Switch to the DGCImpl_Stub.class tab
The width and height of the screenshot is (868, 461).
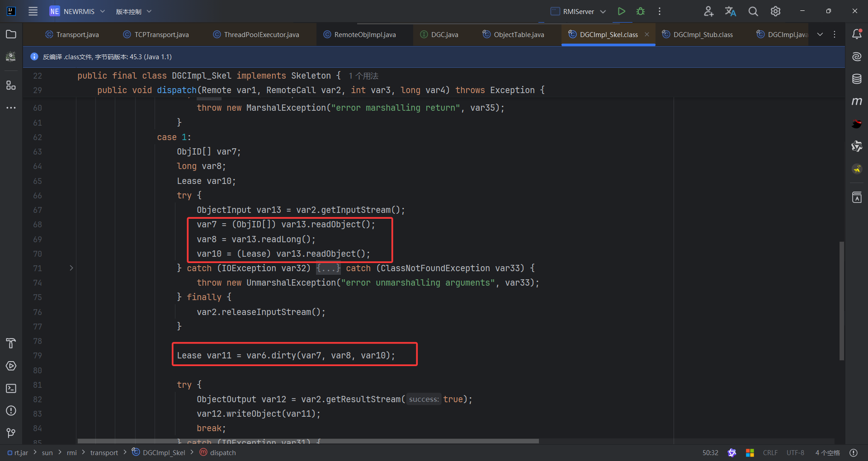click(x=698, y=34)
